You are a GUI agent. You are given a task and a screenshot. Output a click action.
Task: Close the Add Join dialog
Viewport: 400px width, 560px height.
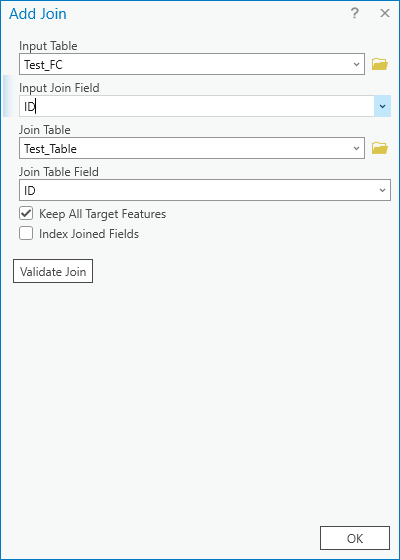tap(385, 14)
